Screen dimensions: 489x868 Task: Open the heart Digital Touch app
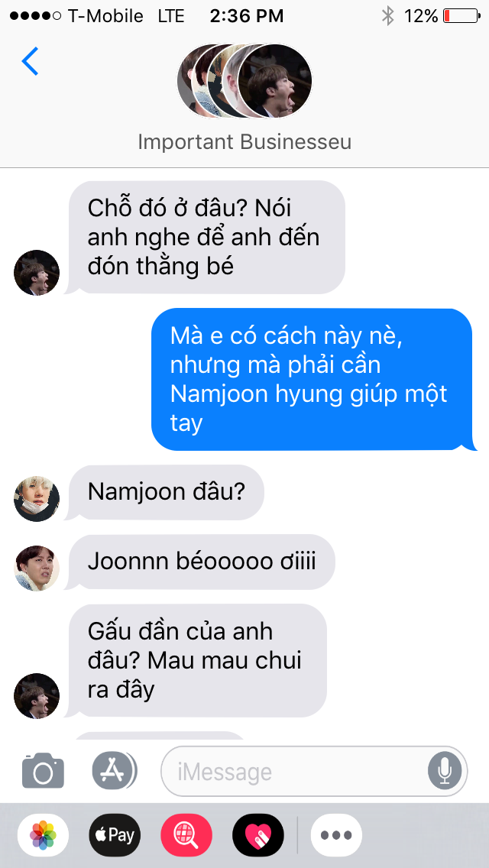pos(258,835)
